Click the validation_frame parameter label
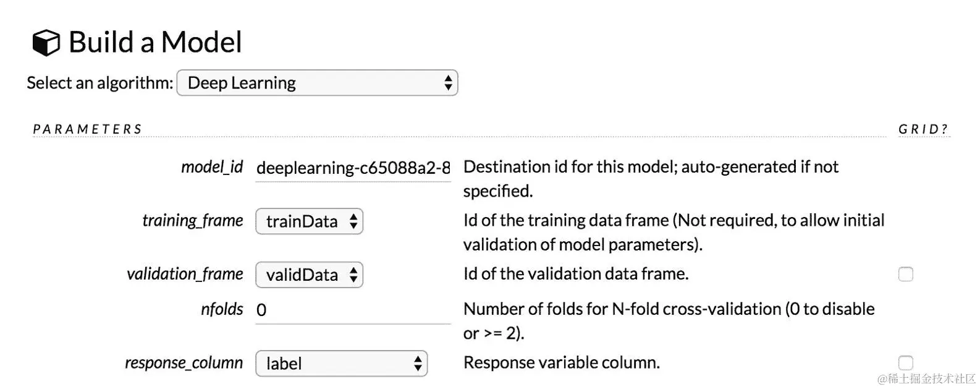980x389 pixels. click(x=185, y=273)
